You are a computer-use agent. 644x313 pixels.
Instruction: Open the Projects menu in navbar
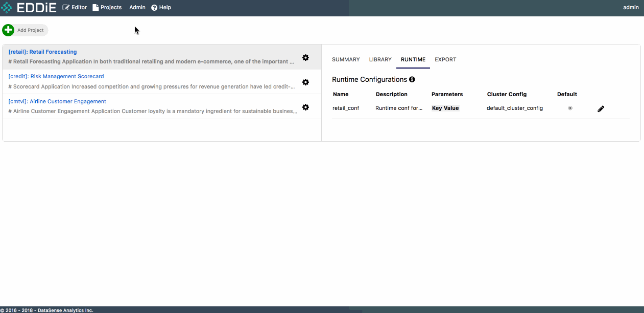click(107, 8)
